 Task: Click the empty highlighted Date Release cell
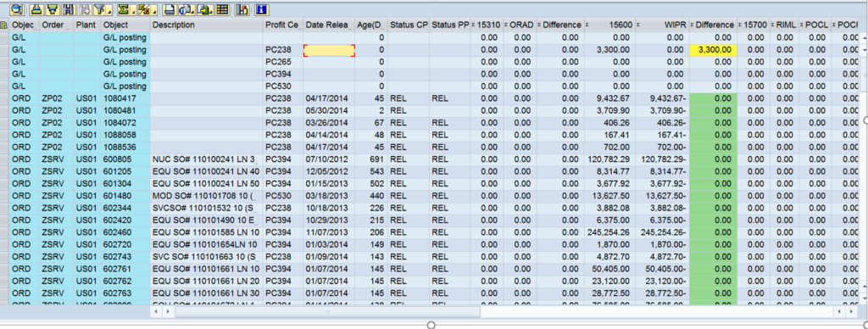click(329, 50)
